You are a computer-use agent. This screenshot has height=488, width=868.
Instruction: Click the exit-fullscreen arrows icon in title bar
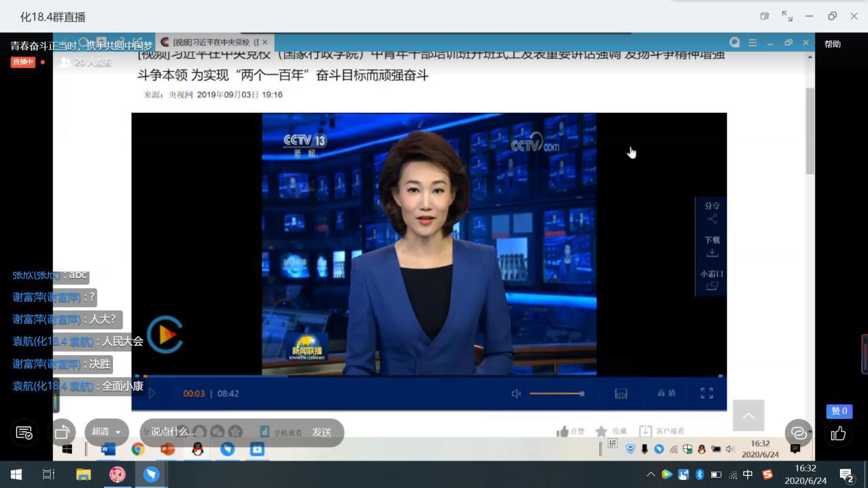787,16
